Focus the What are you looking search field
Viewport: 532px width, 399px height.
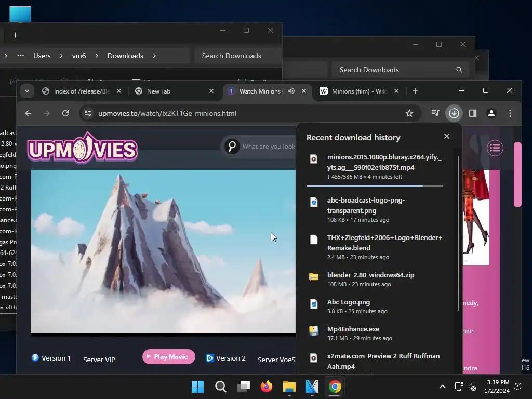(x=268, y=147)
